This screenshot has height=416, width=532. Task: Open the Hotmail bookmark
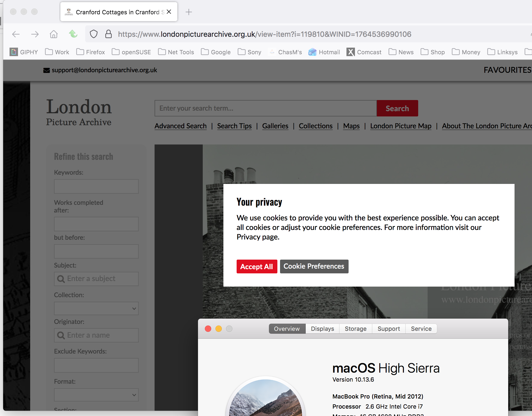tap(324, 52)
